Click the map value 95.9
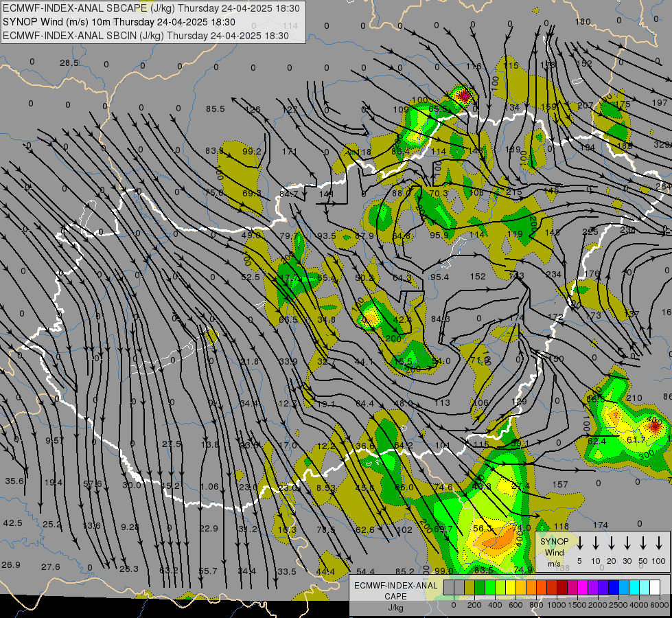672x618 pixels. [x=440, y=236]
